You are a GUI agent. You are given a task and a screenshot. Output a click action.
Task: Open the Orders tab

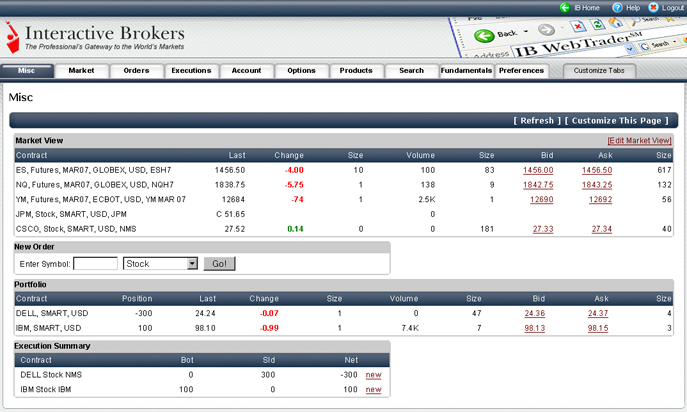point(136,71)
